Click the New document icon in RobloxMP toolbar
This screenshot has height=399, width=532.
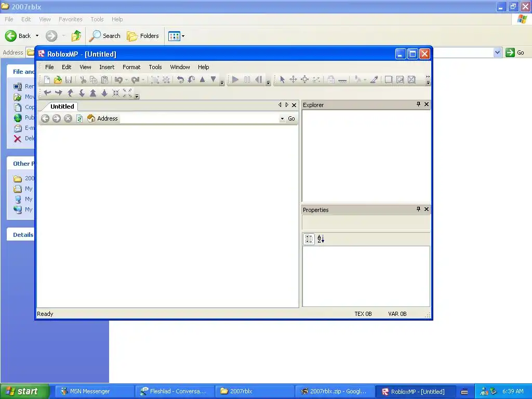coord(47,79)
